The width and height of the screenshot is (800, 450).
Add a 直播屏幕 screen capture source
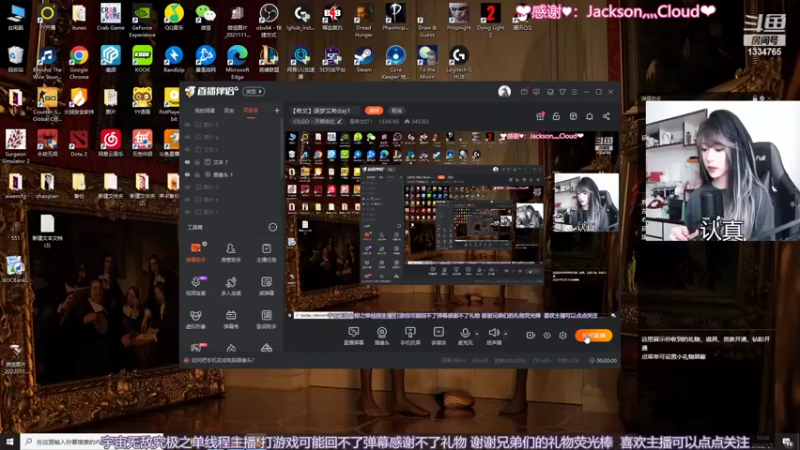354,336
